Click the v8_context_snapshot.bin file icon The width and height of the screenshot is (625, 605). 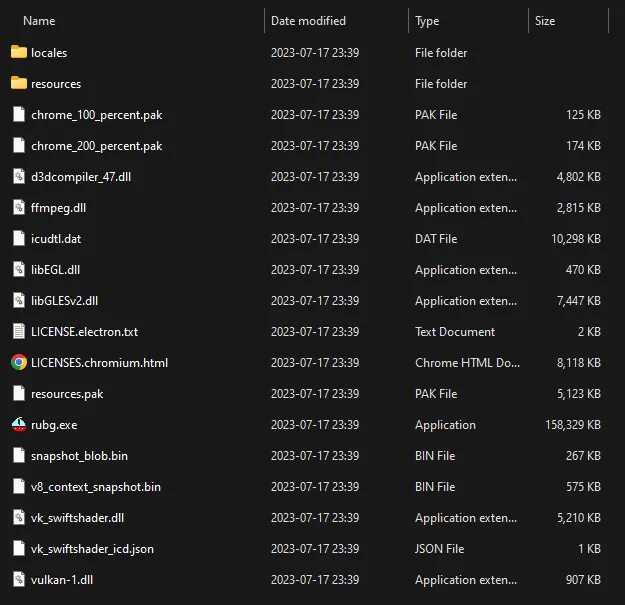point(19,487)
